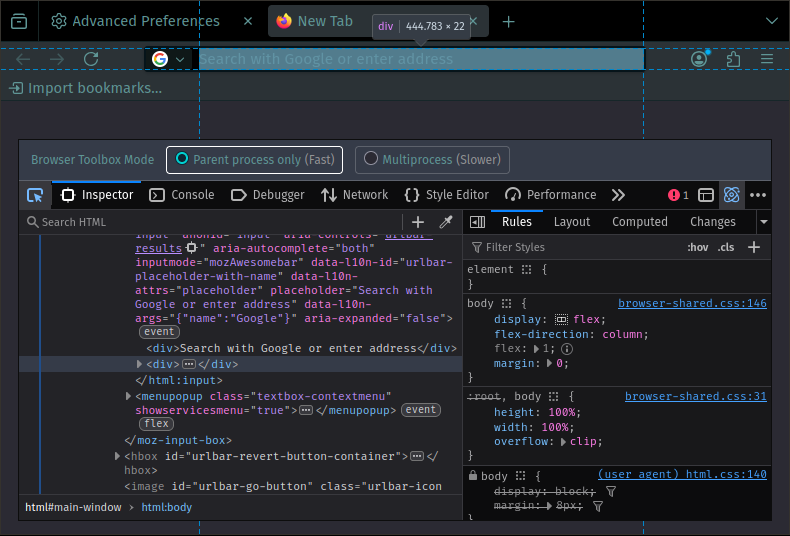Create a new node with plus icon beside Search HTML
Screen dimensions: 790x536
[418, 222]
